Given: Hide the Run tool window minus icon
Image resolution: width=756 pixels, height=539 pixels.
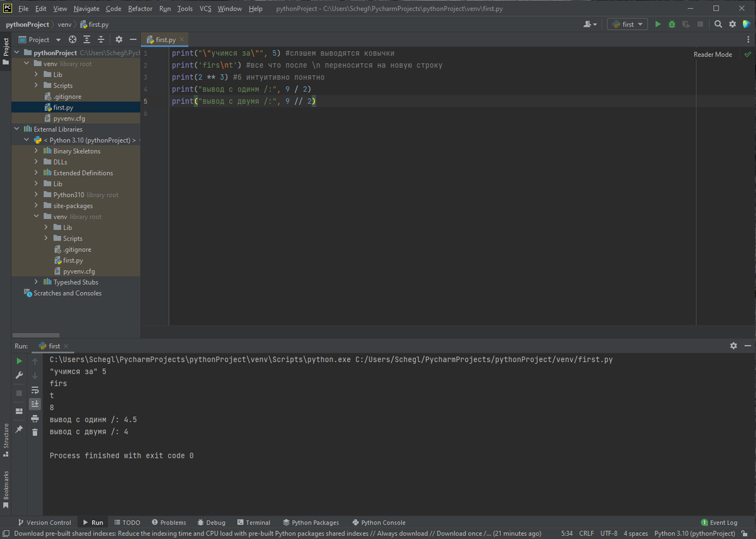Looking at the screenshot, I should click(747, 346).
